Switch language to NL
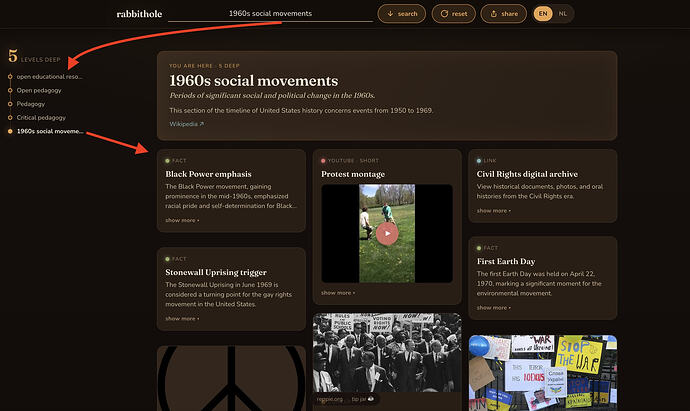This screenshot has width=690, height=411. pos(562,14)
